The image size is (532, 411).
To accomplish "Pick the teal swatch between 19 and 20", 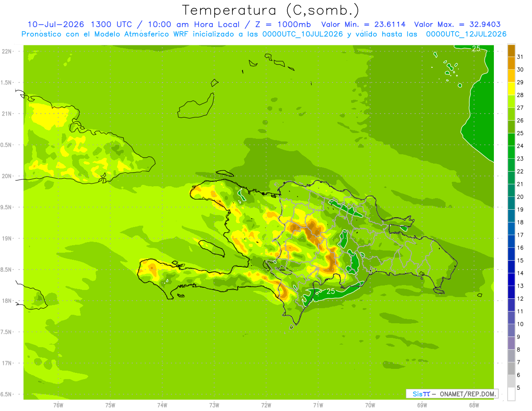I will coord(512,203).
